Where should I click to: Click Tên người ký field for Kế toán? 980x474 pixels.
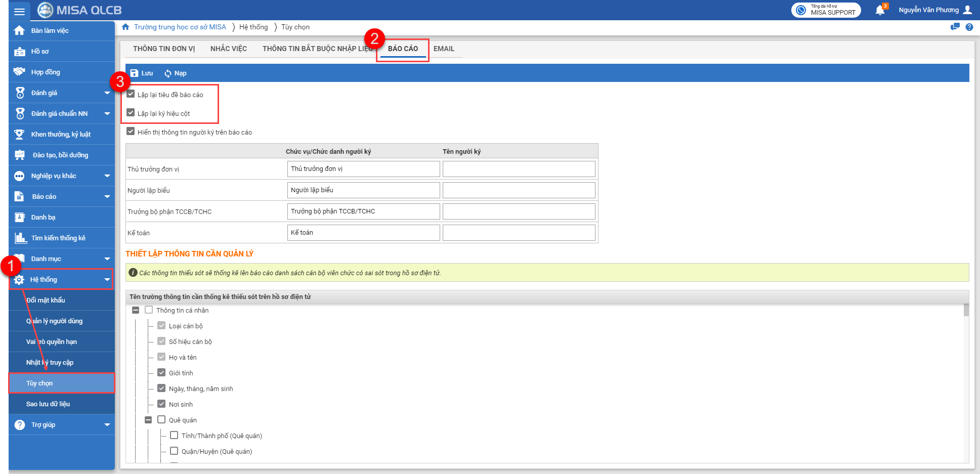[x=519, y=233]
